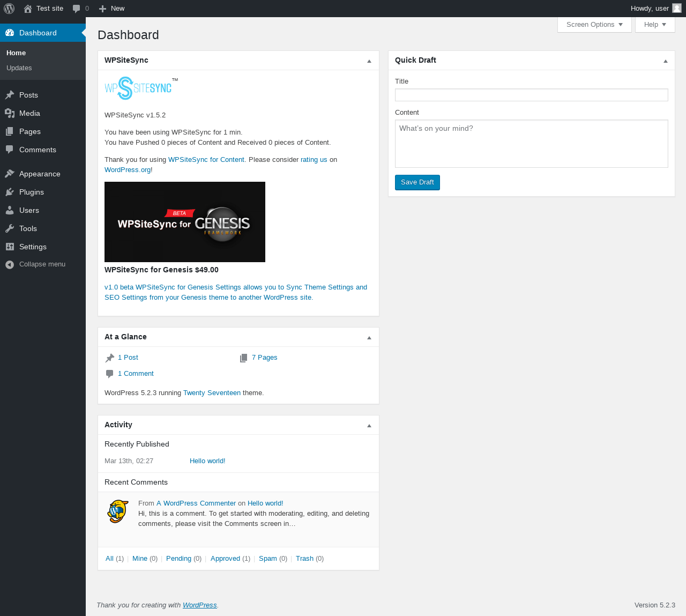Open the Media menu label
The image size is (686, 616).
tap(29, 113)
